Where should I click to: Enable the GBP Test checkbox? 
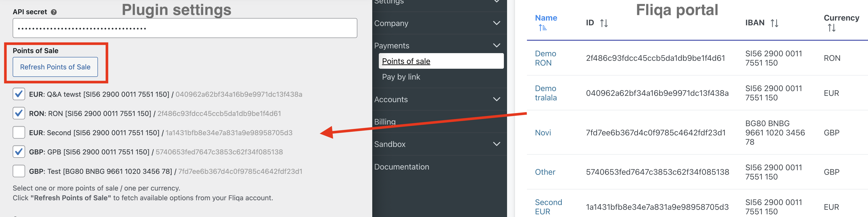(19, 171)
